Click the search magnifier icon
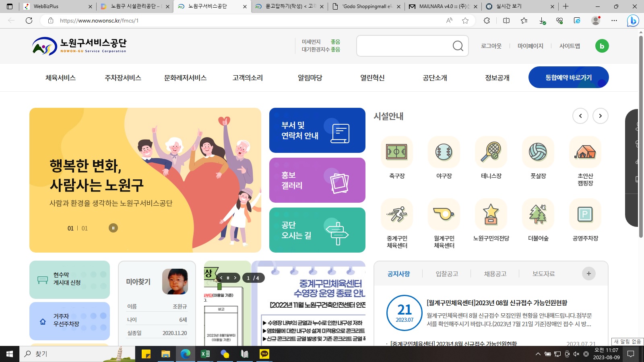This screenshot has width=644, height=362. (x=458, y=46)
